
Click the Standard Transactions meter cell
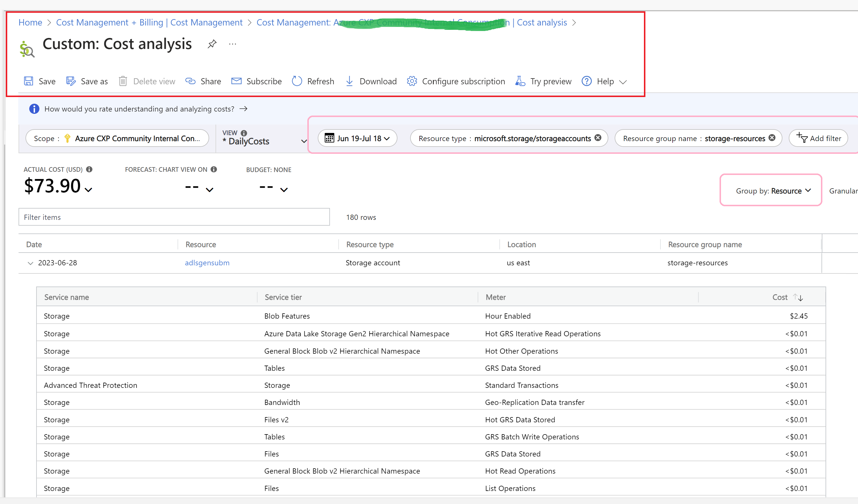[x=522, y=385]
